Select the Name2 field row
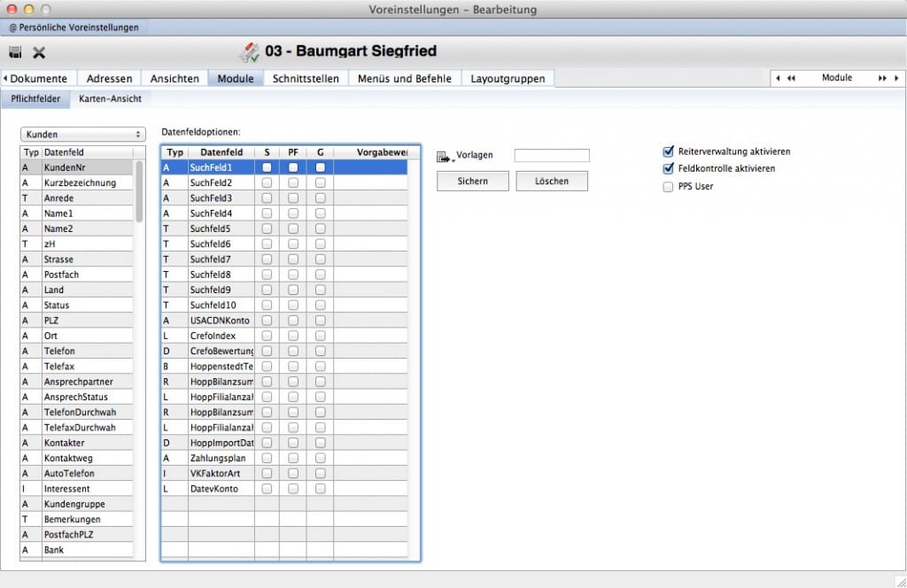Screen dimensions: 907x588 (x=76, y=228)
